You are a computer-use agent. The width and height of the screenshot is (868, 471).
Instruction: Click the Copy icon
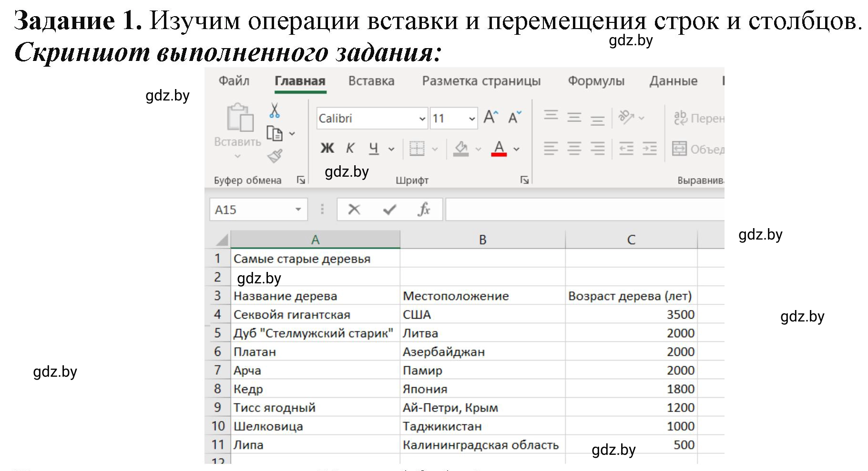(274, 133)
